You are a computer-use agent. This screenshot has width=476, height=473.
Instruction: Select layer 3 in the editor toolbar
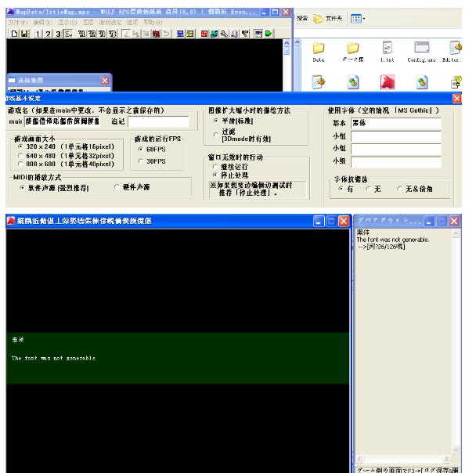(58, 34)
